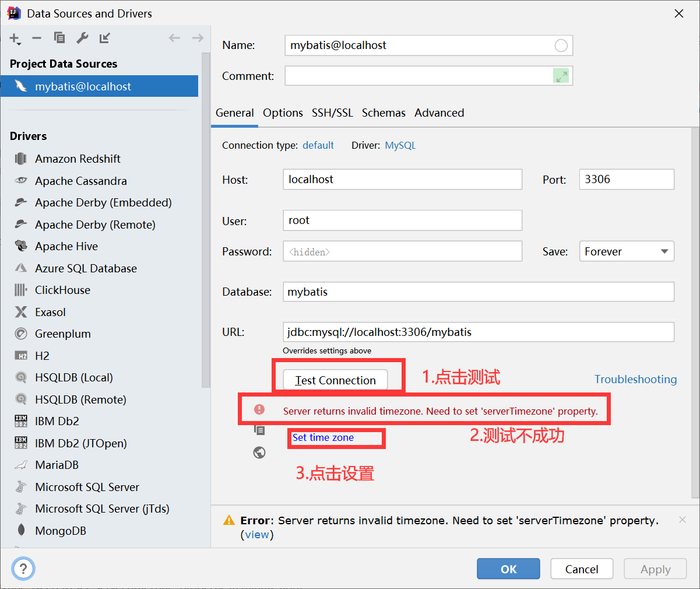Click the Cancel button
The image size is (700, 589).
click(582, 569)
